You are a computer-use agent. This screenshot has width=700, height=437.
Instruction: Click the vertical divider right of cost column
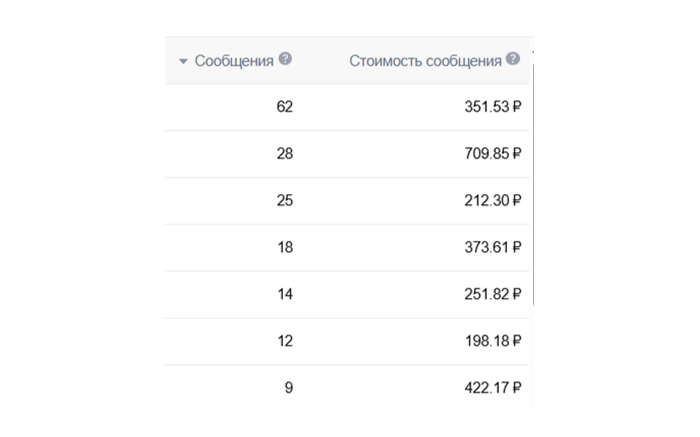533,200
